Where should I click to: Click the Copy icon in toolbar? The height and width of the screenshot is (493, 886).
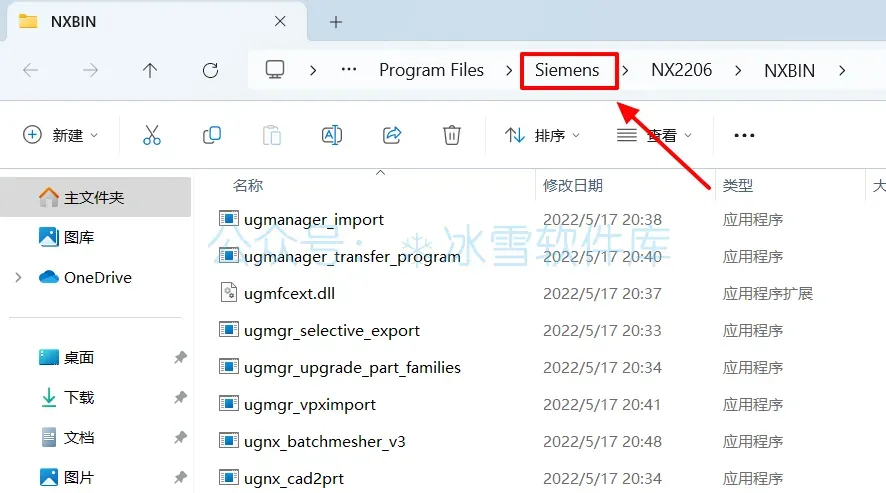(x=212, y=135)
